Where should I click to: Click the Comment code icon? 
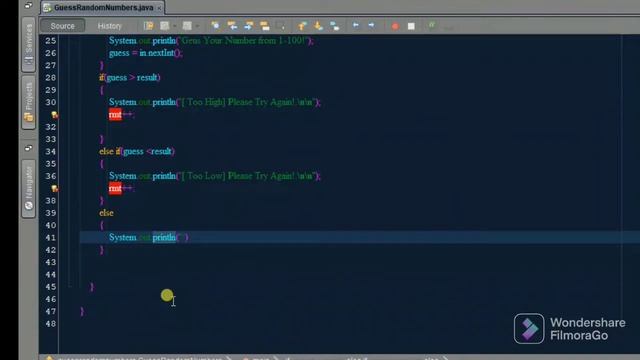(x=431, y=26)
